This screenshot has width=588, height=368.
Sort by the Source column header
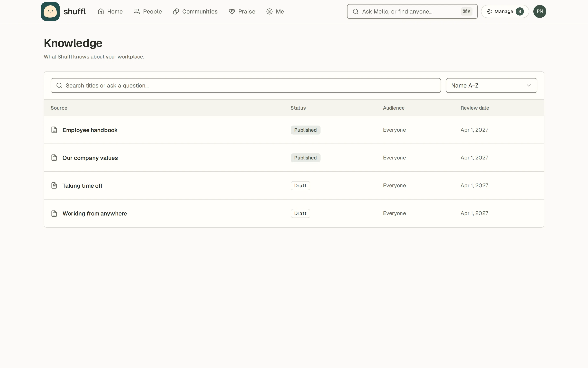(59, 108)
